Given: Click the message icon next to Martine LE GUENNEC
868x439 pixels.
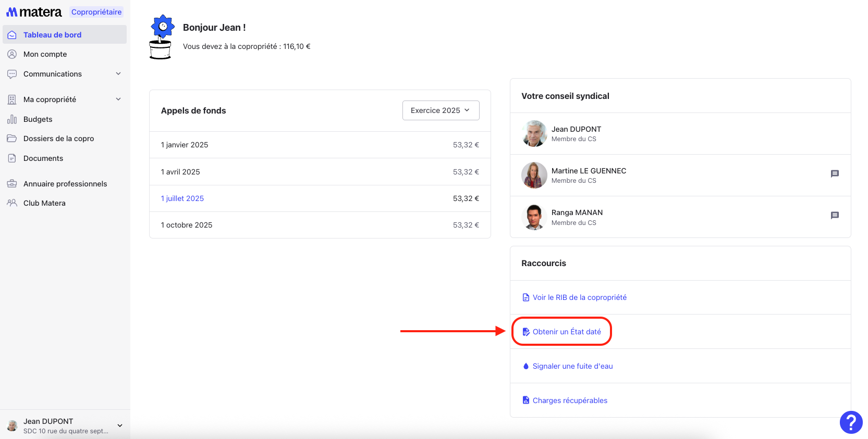Looking at the screenshot, I should click(x=834, y=174).
